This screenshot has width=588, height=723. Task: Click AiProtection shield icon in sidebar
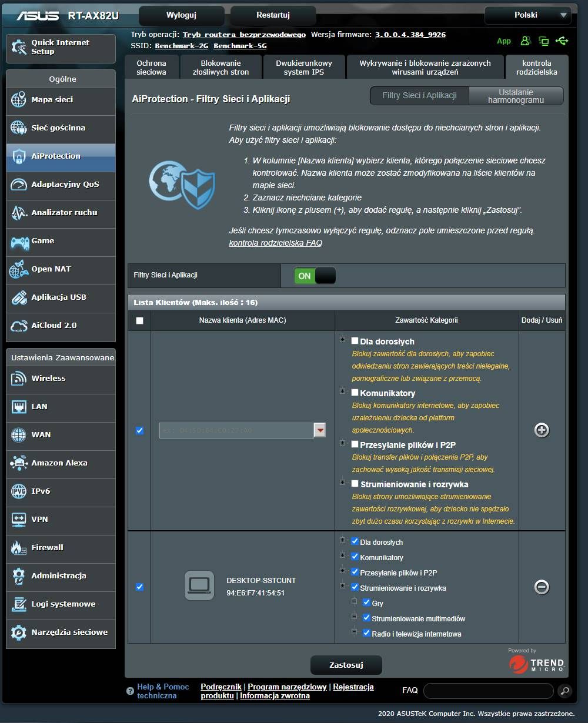[19, 156]
